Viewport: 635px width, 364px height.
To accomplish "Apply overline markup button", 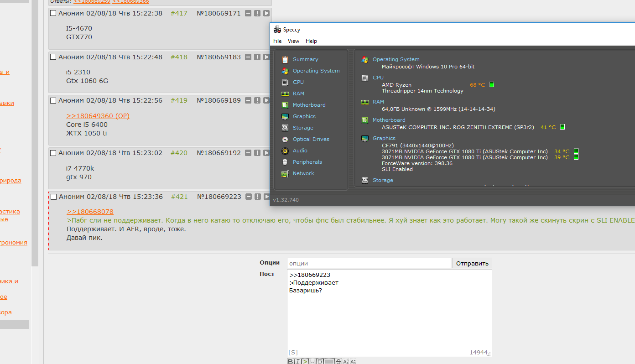I will [x=320, y=361].
